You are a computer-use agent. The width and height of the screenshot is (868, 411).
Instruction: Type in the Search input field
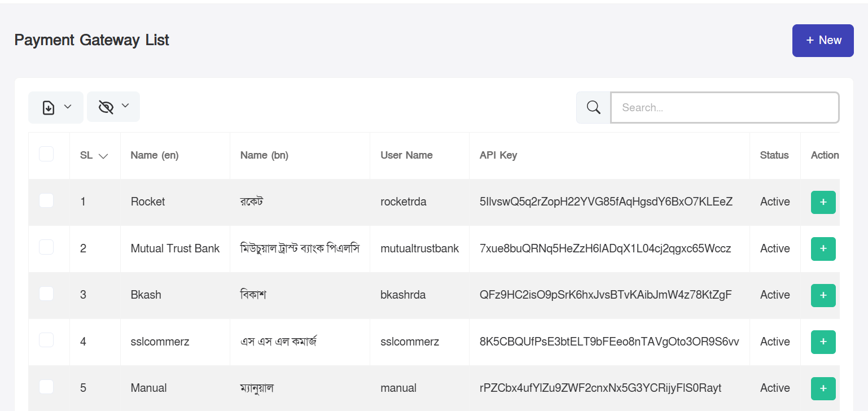(x=725, y=107)
